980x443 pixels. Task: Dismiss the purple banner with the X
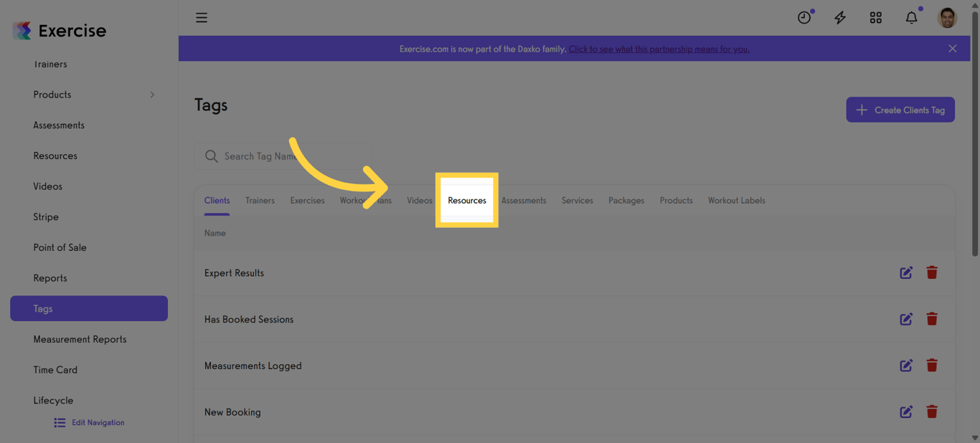pos(952,48)
